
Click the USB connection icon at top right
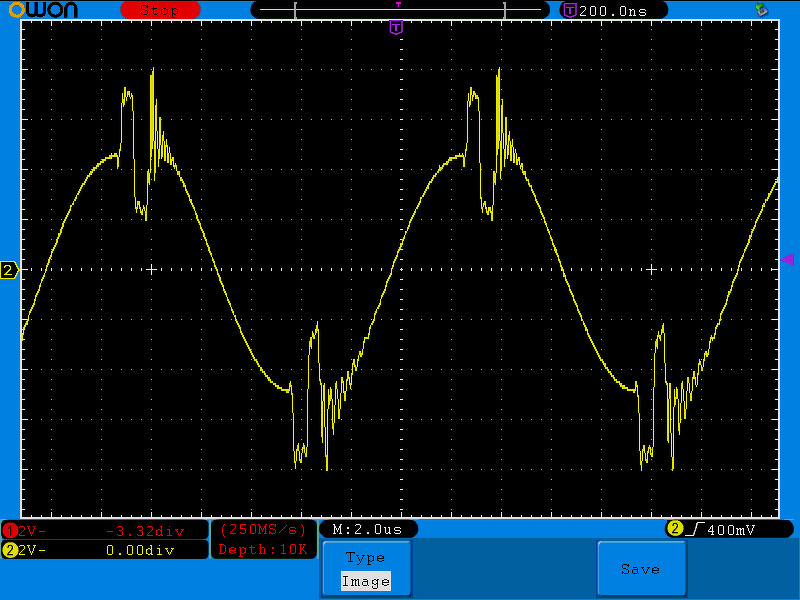pyautogui.click(x=761, y=9)
